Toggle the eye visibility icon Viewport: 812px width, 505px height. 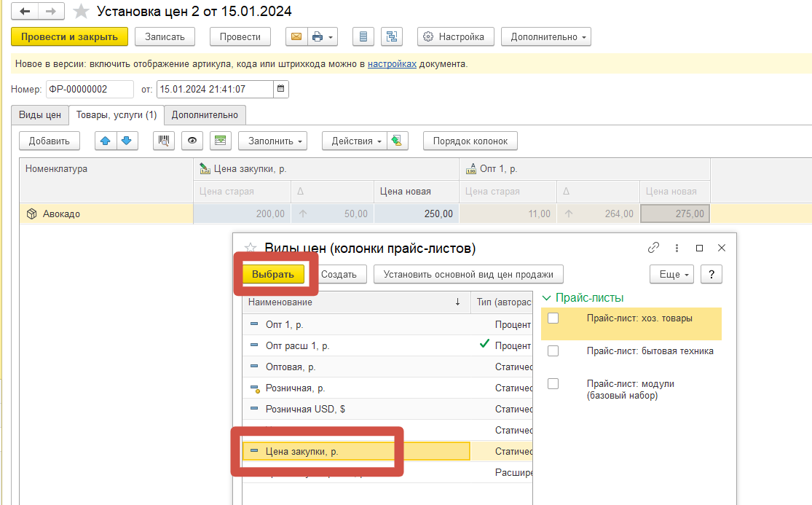192,141
